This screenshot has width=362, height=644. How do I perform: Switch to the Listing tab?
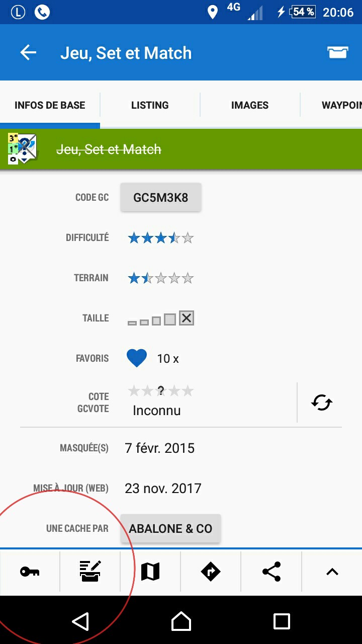pyautogui.click(x=150, y=105)
